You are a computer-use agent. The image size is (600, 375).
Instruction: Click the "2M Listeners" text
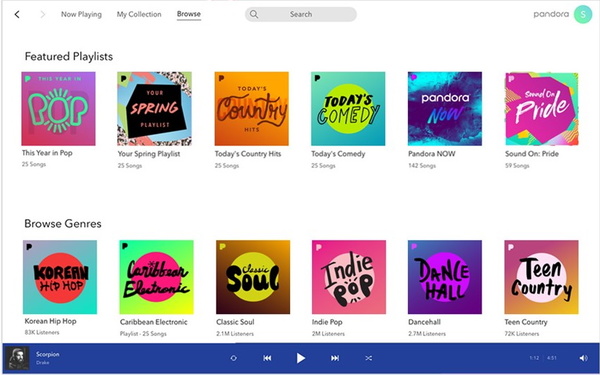coord(328,334)
